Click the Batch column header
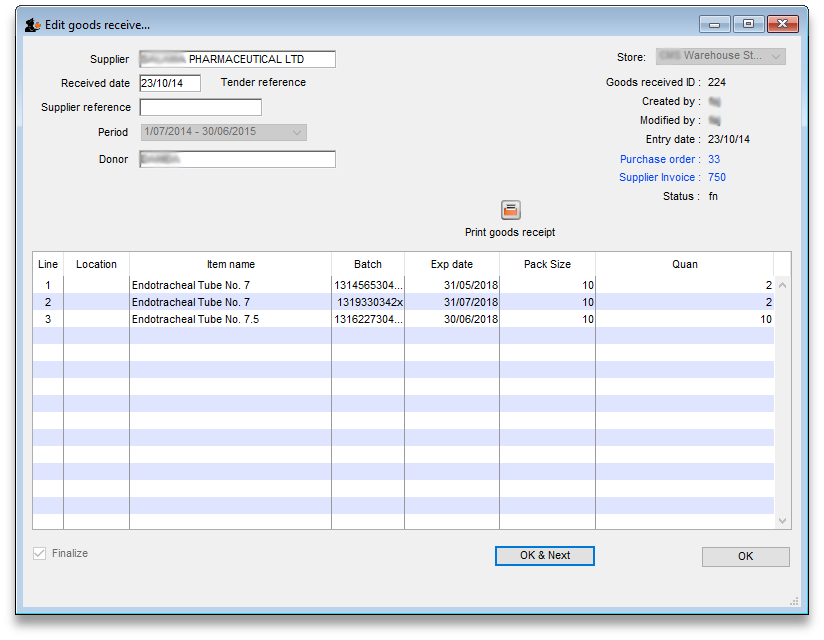The height and width of the screenshot is (640, 824). [x=367, y=264]
